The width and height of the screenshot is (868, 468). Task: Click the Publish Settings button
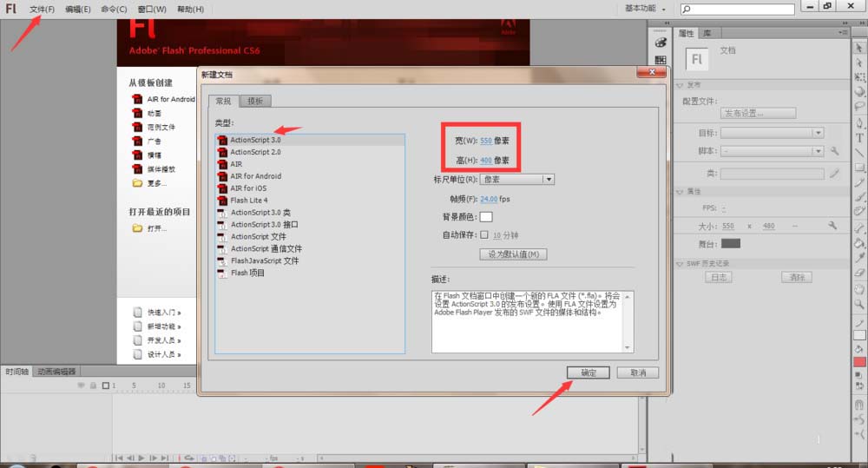tap(758, 113)
